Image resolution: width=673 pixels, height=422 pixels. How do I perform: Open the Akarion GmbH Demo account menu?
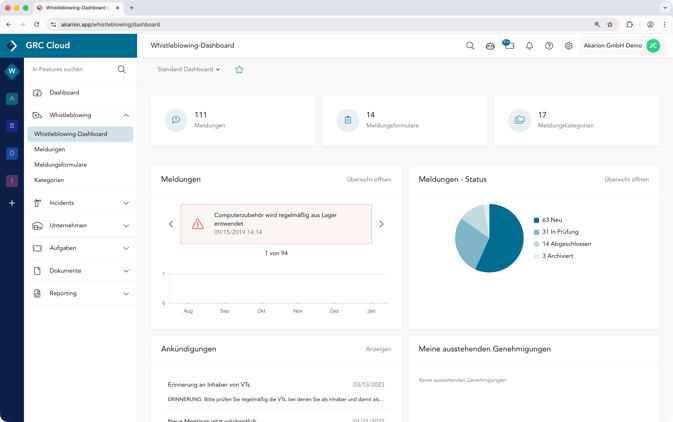[621, 46]
